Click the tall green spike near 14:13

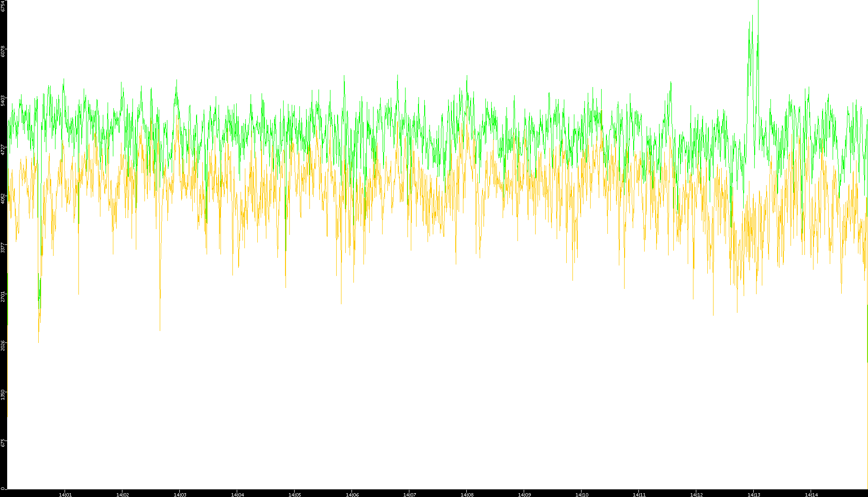click(x=751, y=48)
